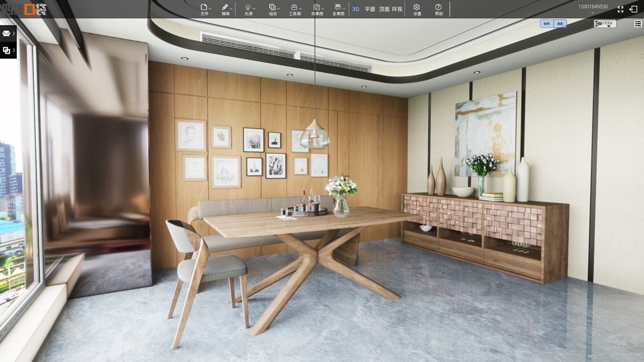644x362 pixels.
Task: Expand the furniture sofa panel on left
Action: pos(8,33)
